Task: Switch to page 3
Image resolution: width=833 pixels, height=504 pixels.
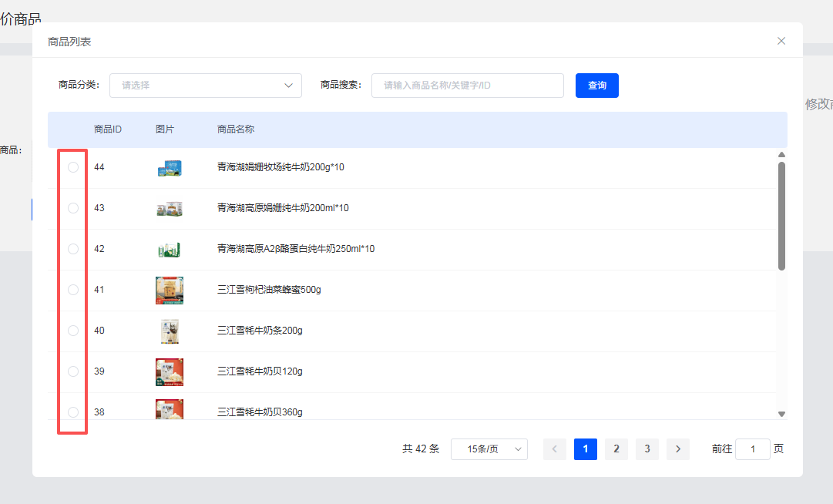Action: tap(647, 449)
